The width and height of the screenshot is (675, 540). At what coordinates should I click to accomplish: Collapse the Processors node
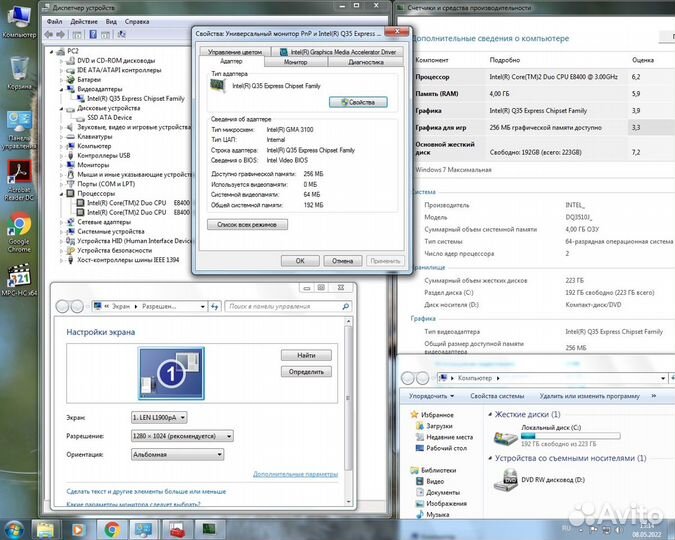62,193
